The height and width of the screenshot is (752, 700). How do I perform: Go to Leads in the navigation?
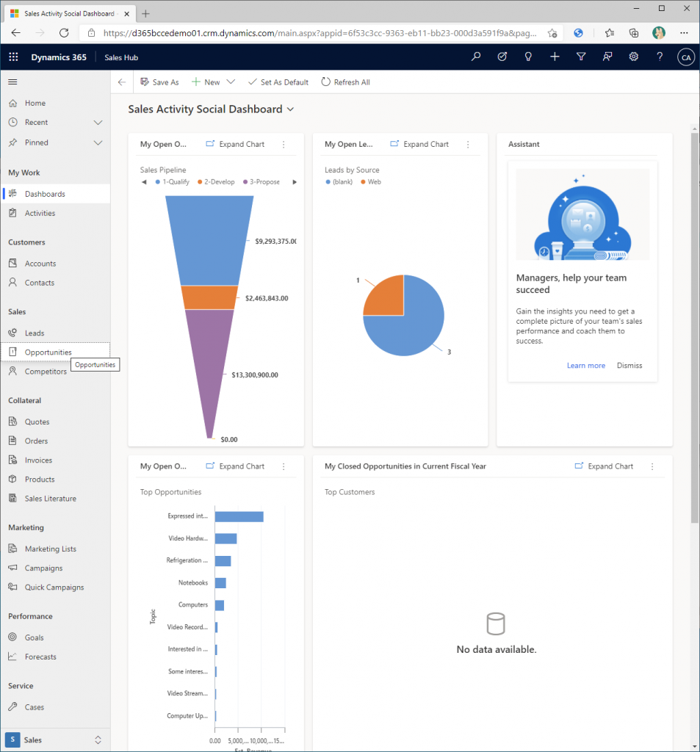click(x=35, y=333)
